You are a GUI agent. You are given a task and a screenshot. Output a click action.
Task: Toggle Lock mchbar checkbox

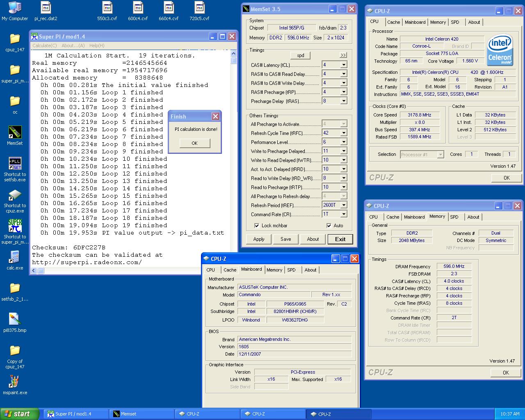coord(256,226)
